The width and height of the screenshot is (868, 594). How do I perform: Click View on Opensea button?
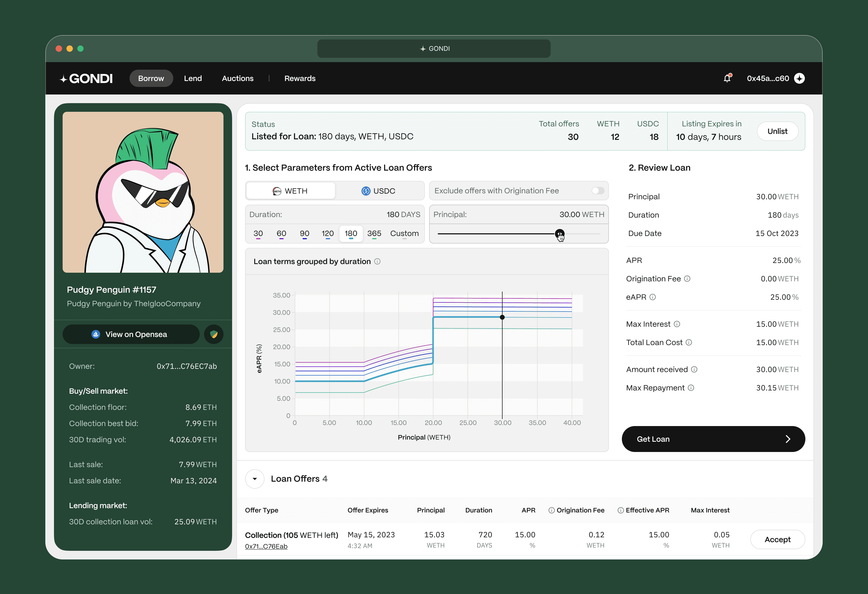pyautogui.click(x=131, y=334)
